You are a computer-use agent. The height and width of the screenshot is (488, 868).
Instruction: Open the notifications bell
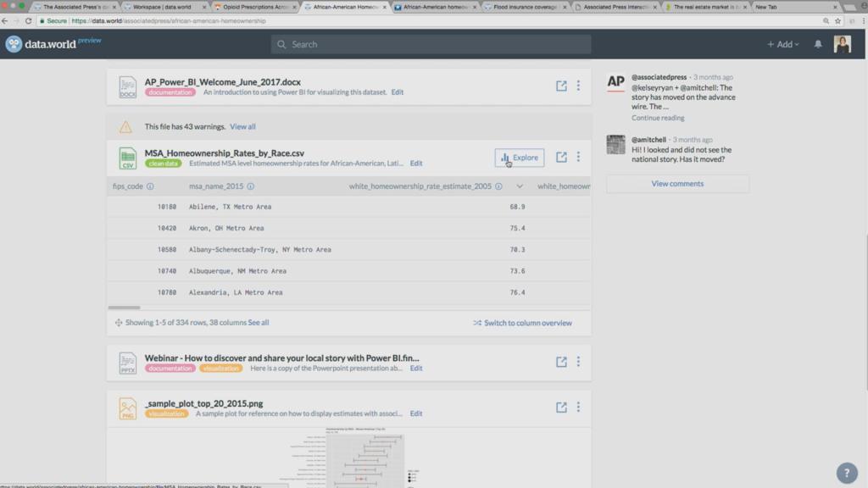(818, 44)
